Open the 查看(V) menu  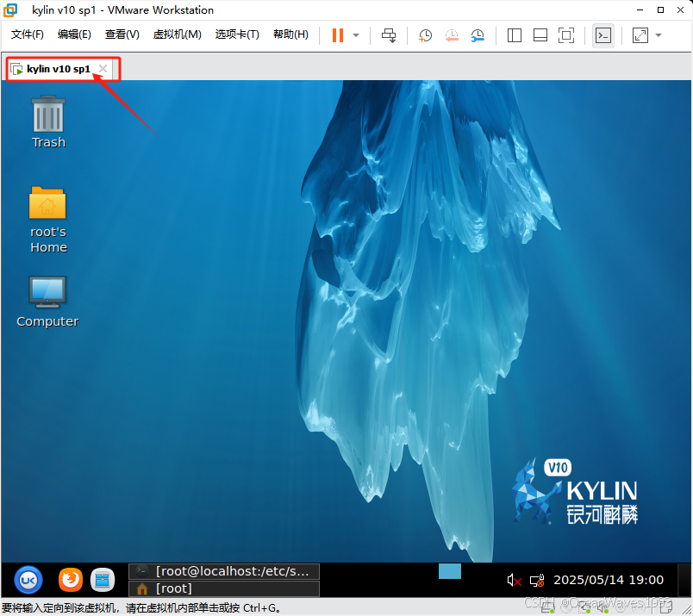(122, 34)
